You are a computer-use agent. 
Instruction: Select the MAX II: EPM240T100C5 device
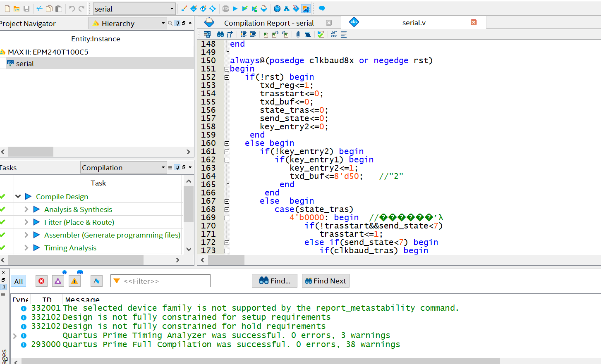[x=48, y=52]
